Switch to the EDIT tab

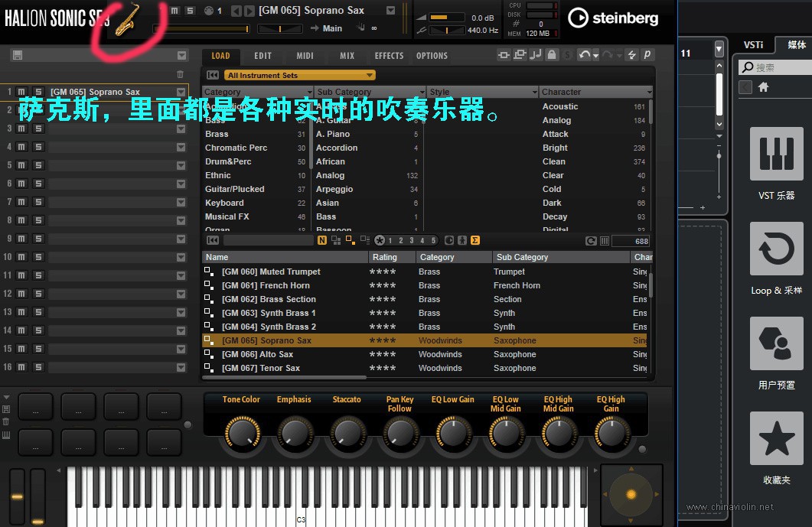pyautogui.click(x=263, y=55)
